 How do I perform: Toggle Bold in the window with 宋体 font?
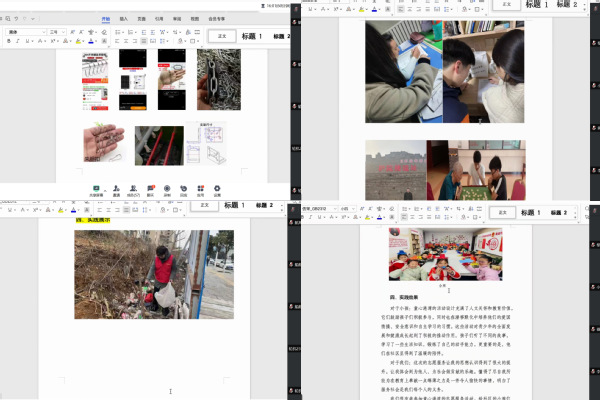pos(9,42)
